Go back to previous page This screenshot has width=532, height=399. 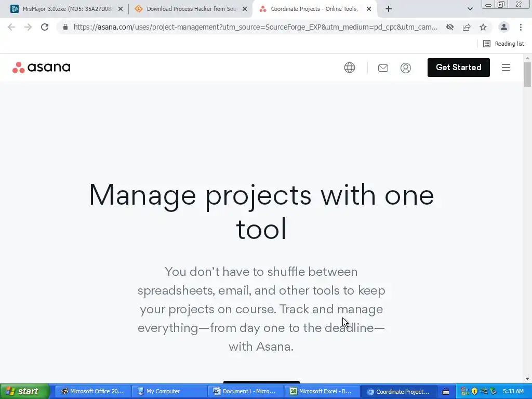[x=11, y=27]
